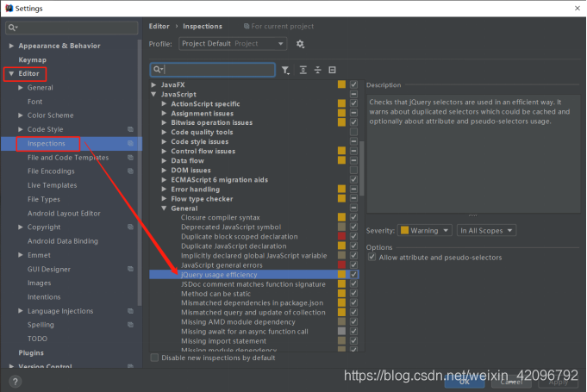Select Deprecated JavaScript symbol inspection

[x=231, y=227]
